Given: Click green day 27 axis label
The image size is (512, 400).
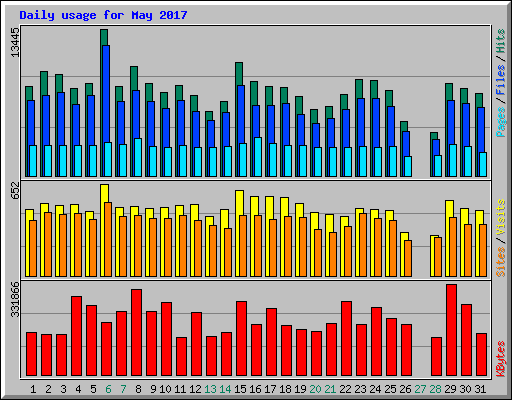Looking at the screenshot, I should click(x=420, y=389).
